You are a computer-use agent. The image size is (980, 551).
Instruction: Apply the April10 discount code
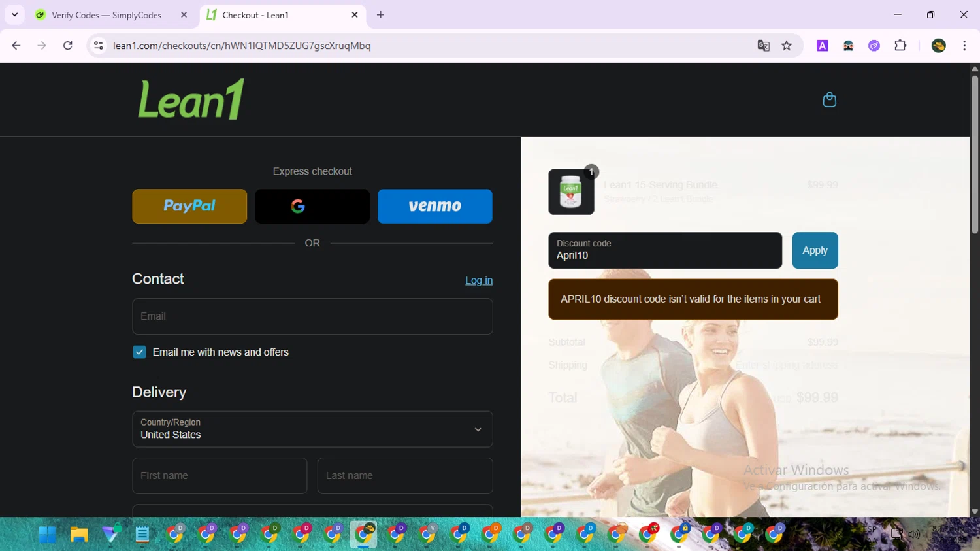click(815, 250)
